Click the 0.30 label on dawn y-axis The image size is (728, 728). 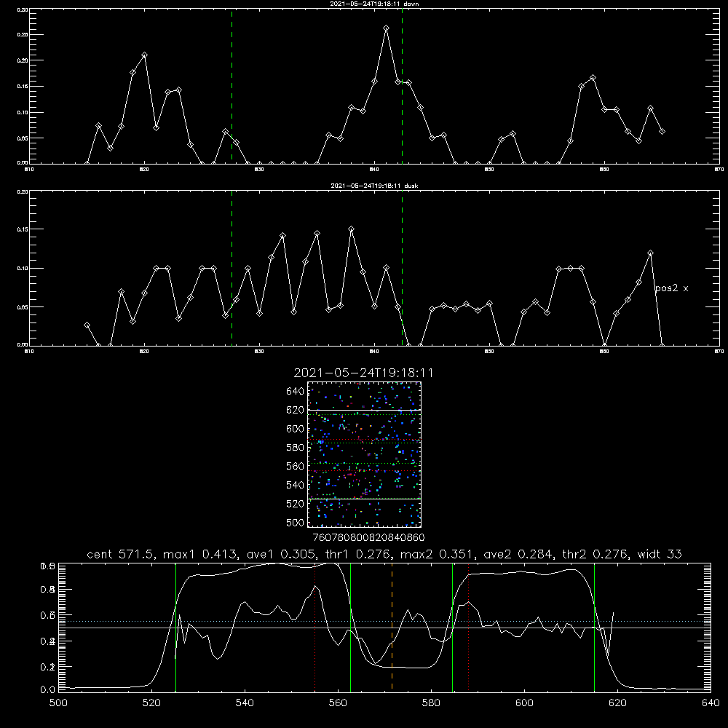pos(23,9)
